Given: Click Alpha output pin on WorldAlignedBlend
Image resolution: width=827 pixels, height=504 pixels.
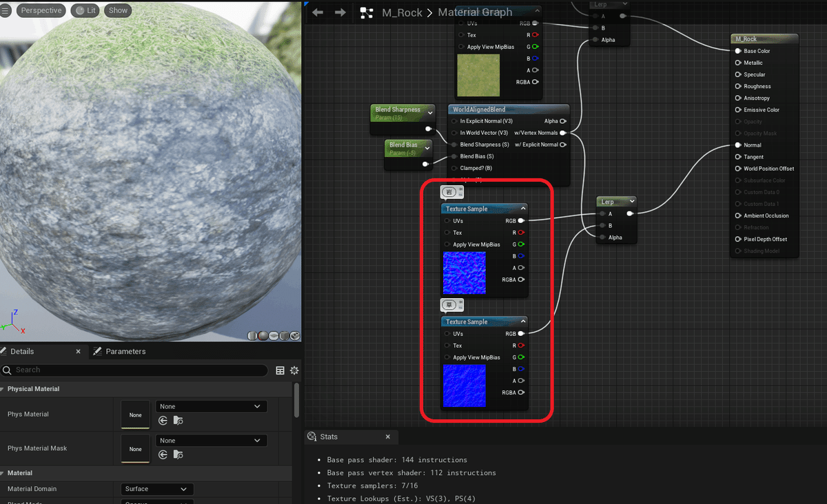Looking at the screenshot, I should (x=562, y=121).
